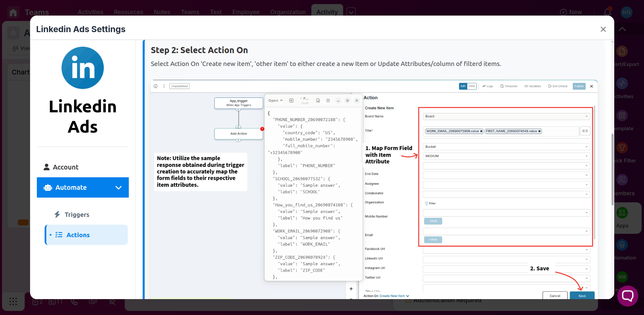Open the Actions list item
Screen dimensions: 644x315
(x=78, y=235)
